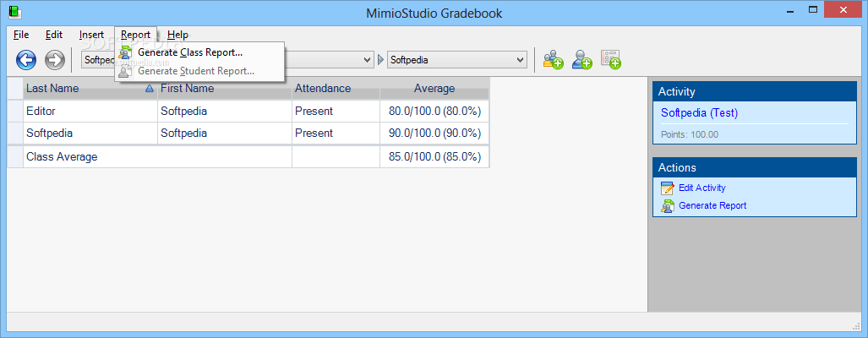Select the Softpedia last name cell
This screenshot has height=338, width=868.
click(90, 134)
